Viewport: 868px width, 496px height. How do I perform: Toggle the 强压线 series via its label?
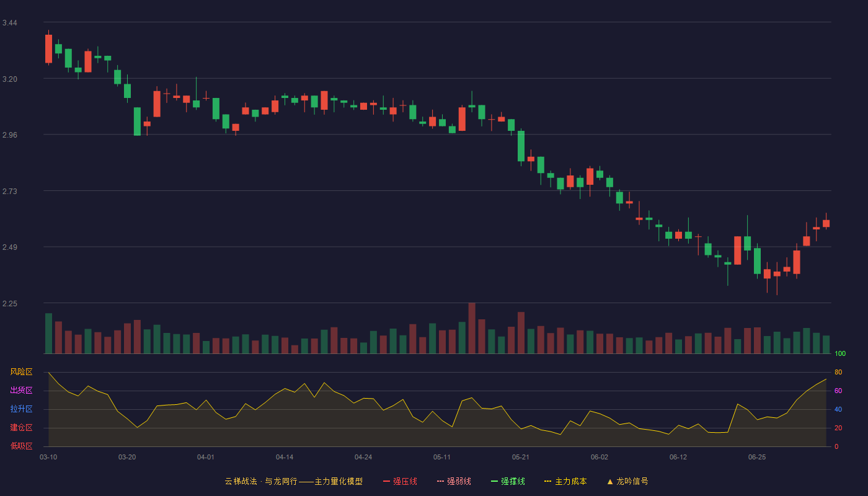point(405,481)
